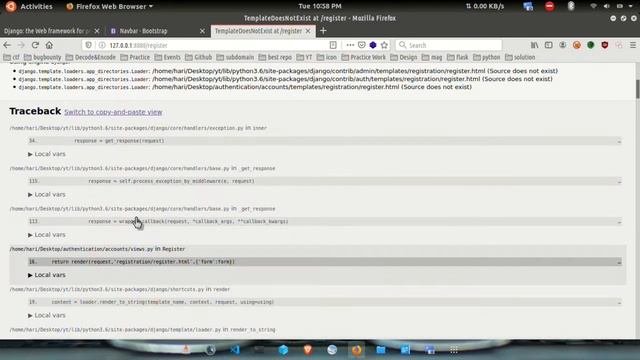The width and height of the screenshot is (640, 360).
Task: Open the system status menu arrow
Action: click(631, 6)
